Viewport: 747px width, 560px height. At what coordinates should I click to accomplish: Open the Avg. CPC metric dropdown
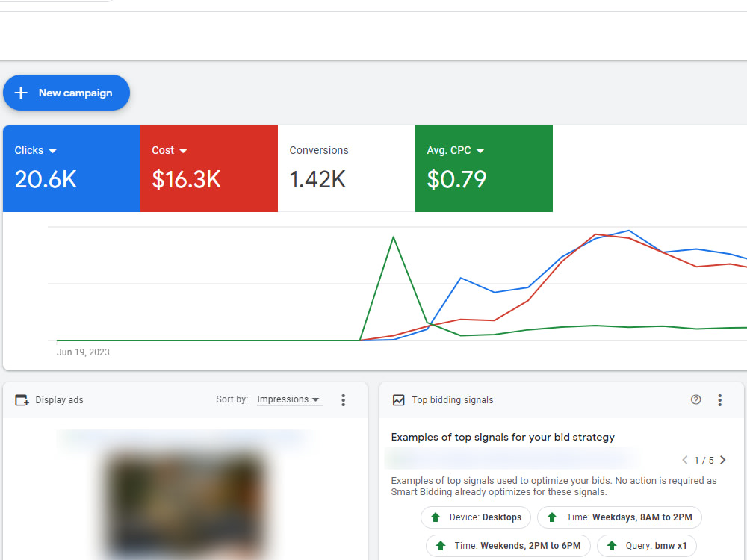456,151
